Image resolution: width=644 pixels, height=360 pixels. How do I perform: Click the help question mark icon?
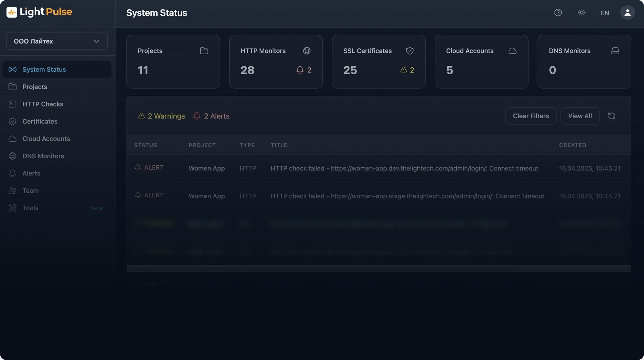[558, 13]
